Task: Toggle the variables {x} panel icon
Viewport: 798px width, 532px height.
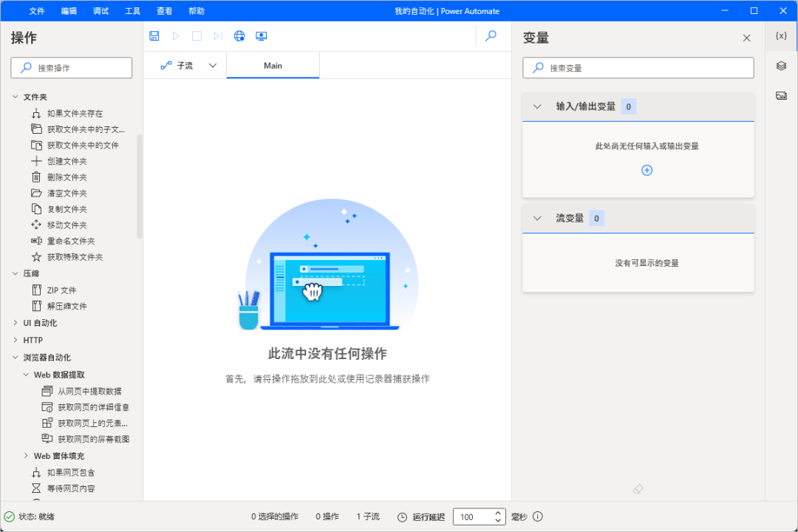Action: pyautogui.click(x=781, y=36)
